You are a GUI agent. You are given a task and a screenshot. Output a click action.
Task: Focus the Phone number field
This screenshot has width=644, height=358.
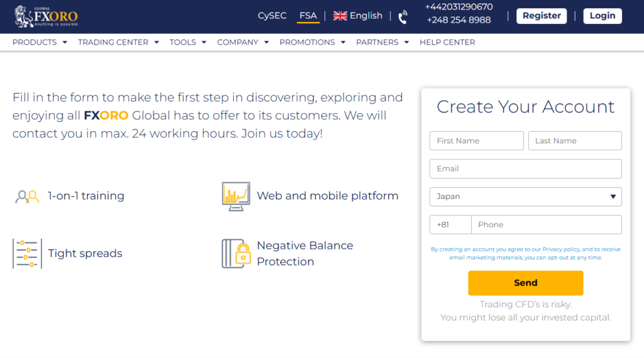coord(547,225)
